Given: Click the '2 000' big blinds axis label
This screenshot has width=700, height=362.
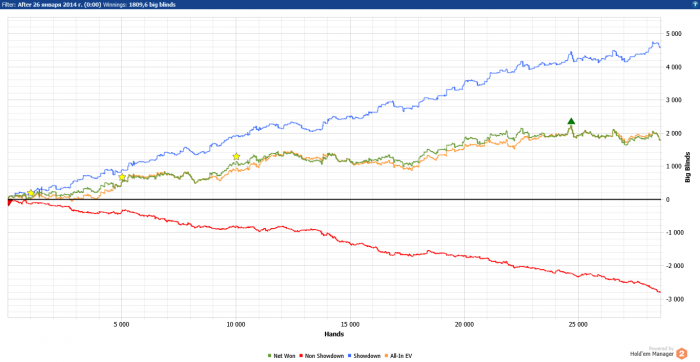Looking at the screenshot, I should coord(674,133).
